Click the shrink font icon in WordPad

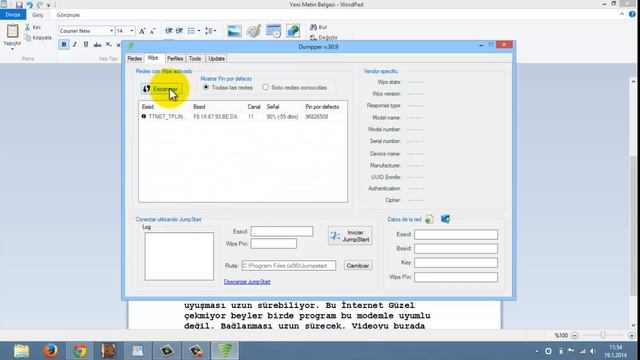tap(153, 31)
